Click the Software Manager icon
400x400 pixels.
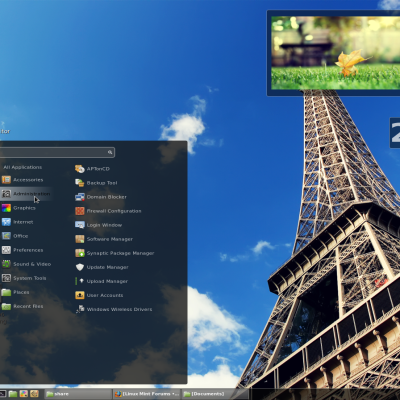click(80, 239)
